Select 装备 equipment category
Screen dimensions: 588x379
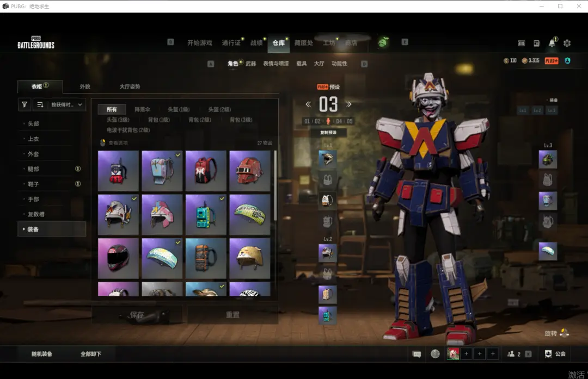52,229
